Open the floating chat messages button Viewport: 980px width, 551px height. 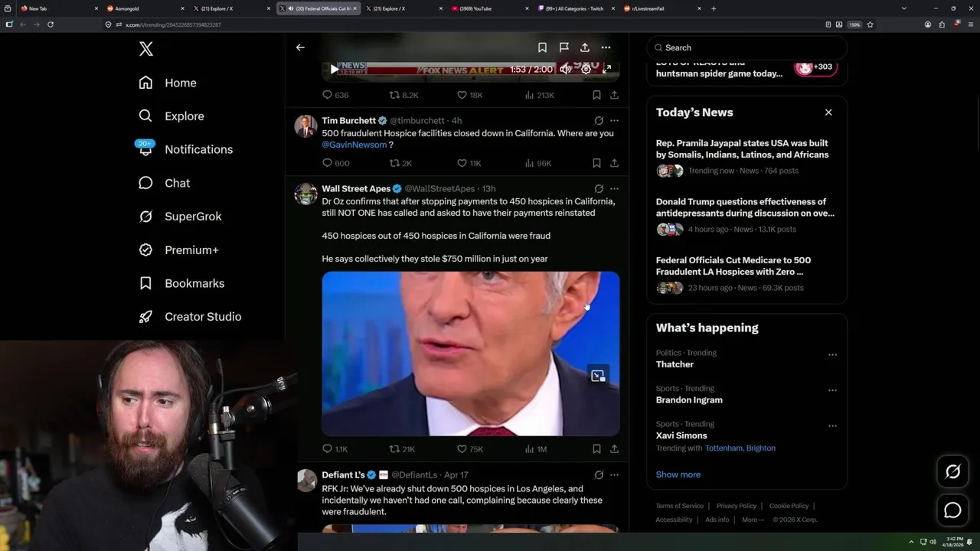(952, 510)
